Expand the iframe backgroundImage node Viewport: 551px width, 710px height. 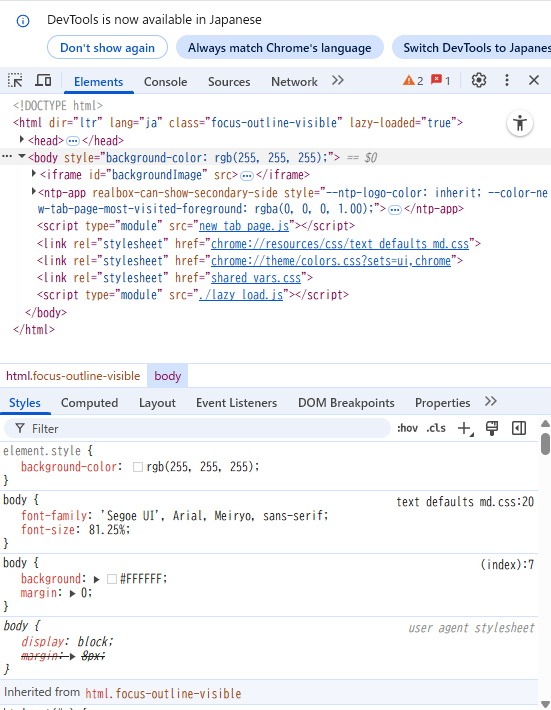[34, 173]
